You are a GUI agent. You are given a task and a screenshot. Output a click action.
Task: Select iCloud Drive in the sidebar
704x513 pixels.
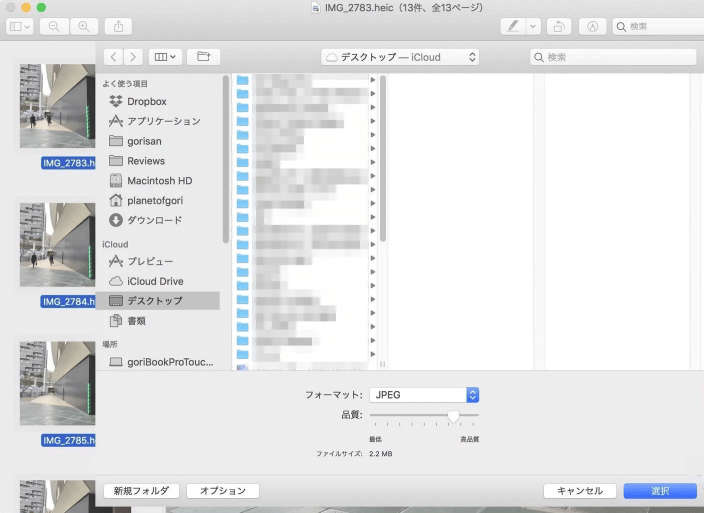115,281
